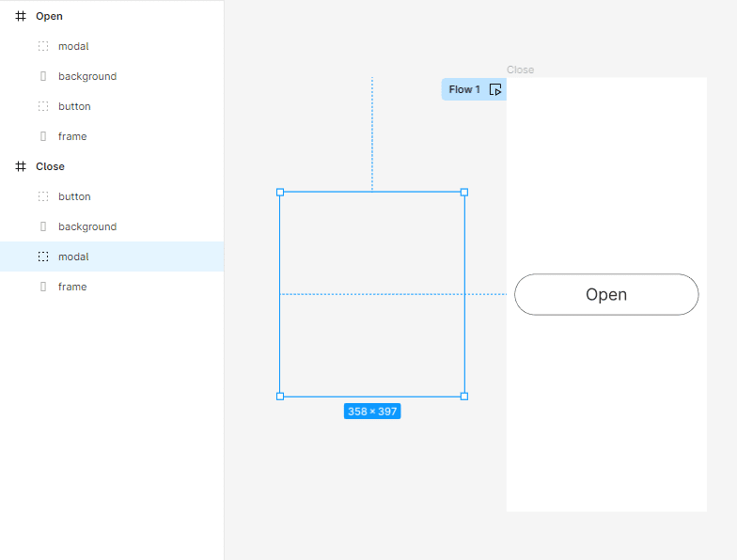
Task: Click rectangle icon of background under Close
Action: coord(43,226)
